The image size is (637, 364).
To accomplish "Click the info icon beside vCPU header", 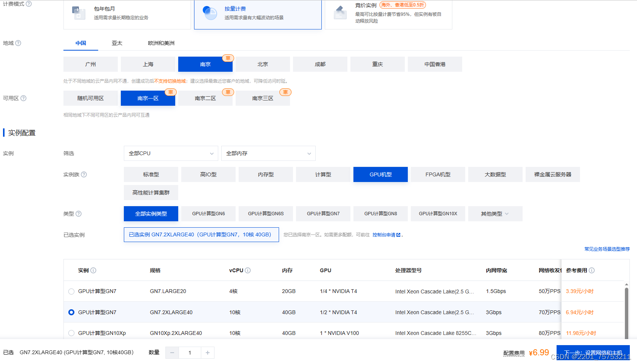I will pos(248,270).
